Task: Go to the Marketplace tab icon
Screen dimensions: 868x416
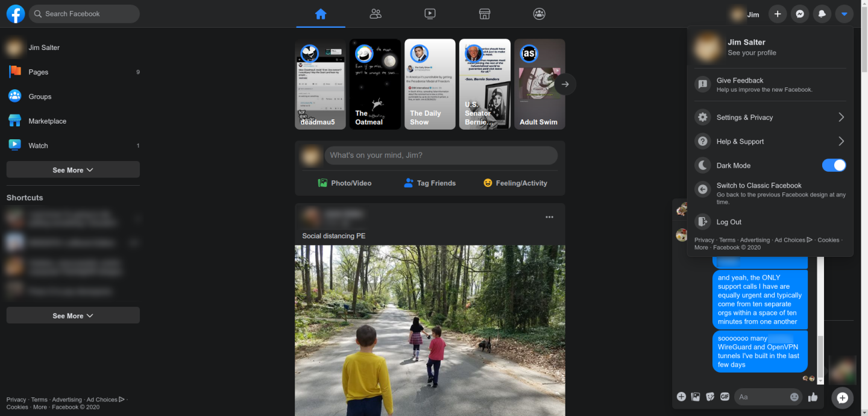Action: pyautogui.click(x=485, y=13)
